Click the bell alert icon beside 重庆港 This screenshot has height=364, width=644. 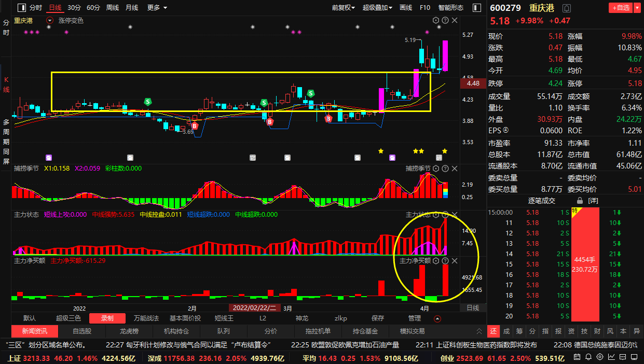567,8
